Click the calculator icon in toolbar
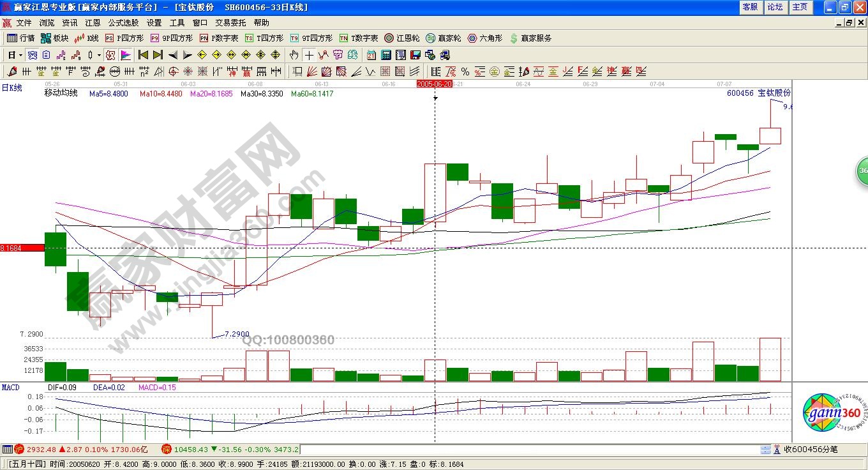Screen dimensions: 868x470 [x=386, y=55]
